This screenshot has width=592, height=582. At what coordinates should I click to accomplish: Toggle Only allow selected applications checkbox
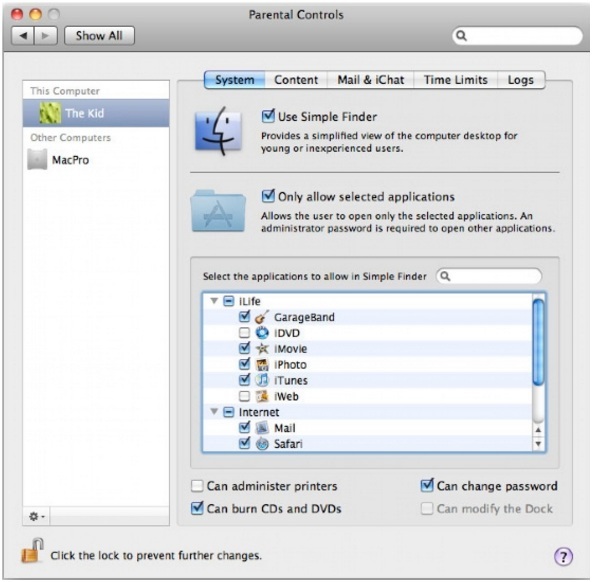coord(268,196)
